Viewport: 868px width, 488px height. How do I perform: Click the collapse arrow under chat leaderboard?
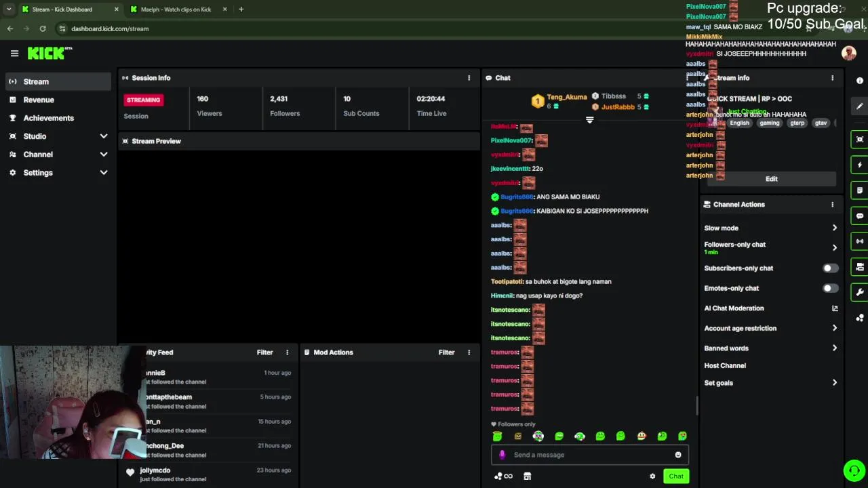[589, 120]
